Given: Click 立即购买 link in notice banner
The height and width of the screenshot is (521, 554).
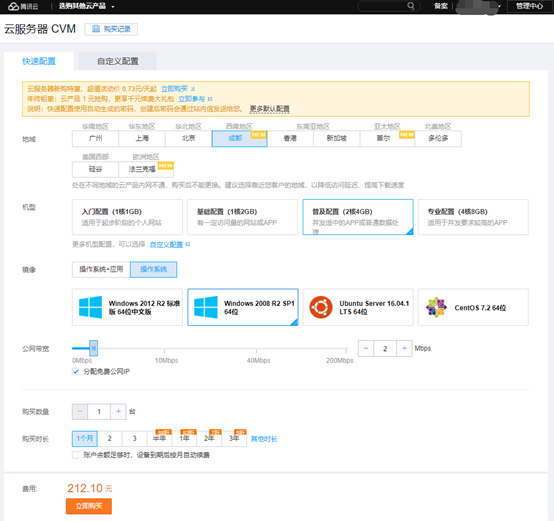Looking at the screenshot, I should [x=175, y=89].
